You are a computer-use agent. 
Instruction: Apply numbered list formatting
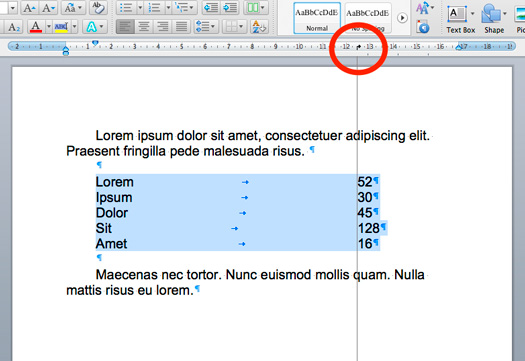154,8
